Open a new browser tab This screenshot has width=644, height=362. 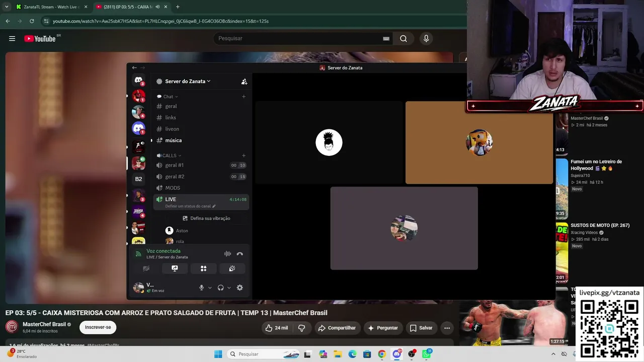click(178, 7)
